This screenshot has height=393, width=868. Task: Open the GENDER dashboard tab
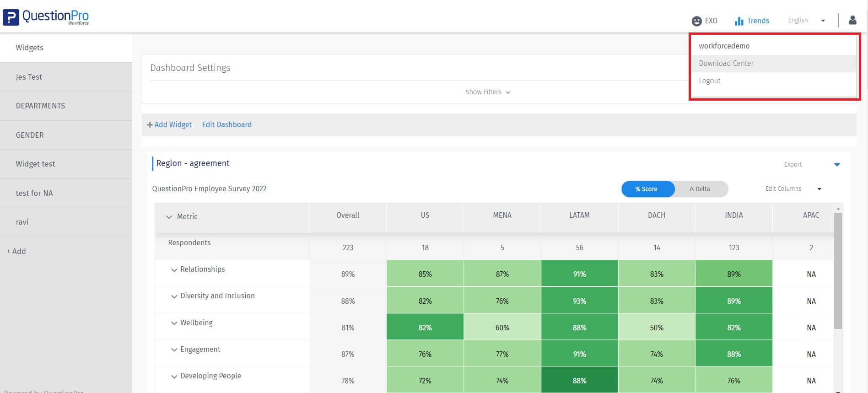66,135
